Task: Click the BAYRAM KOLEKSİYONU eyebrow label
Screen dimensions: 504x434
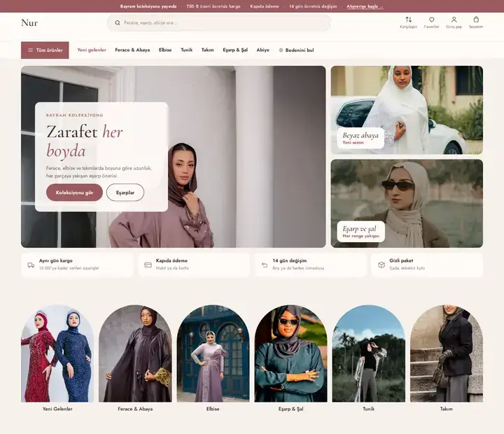Action: click(75, 115)
